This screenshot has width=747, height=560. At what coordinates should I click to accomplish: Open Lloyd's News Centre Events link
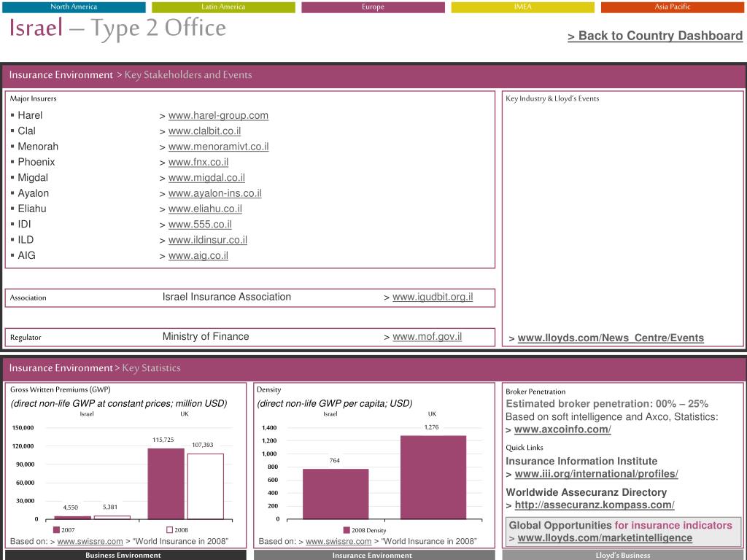[611, 338]
